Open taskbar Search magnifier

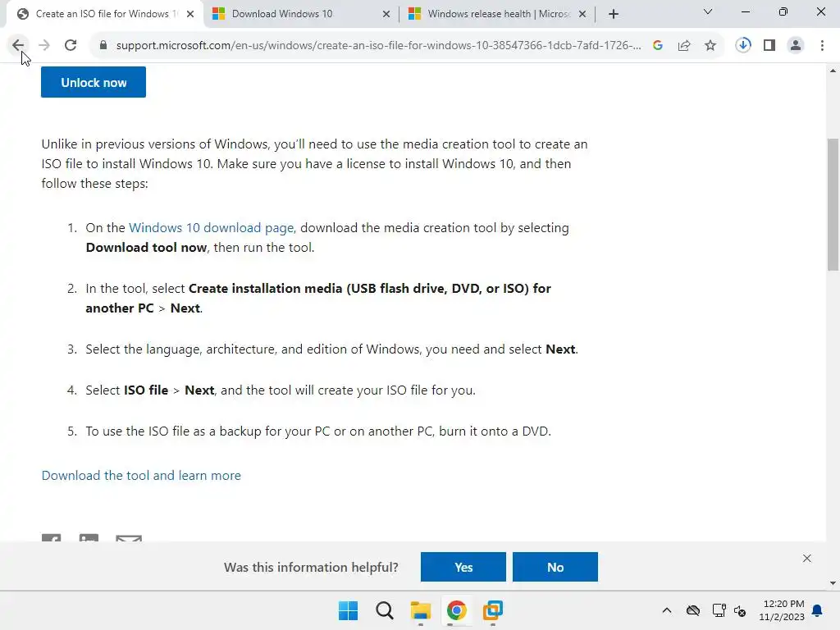pos(384,610)
